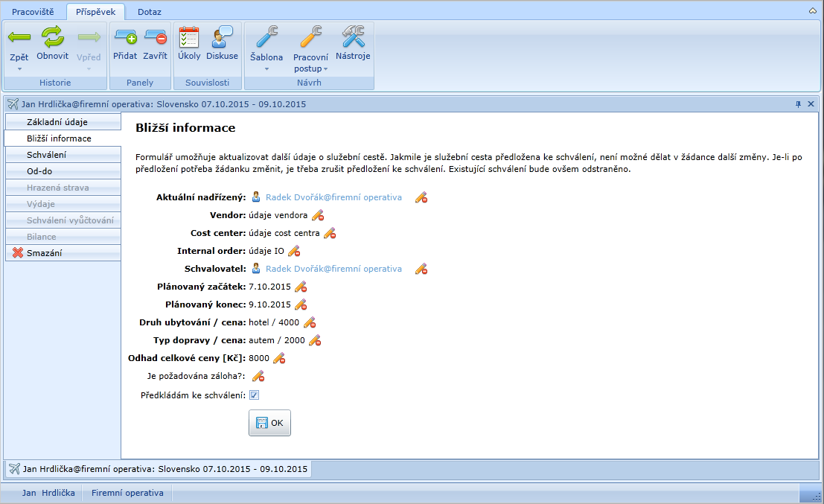Open the Diskuse chat icon

tap(222, 37)
